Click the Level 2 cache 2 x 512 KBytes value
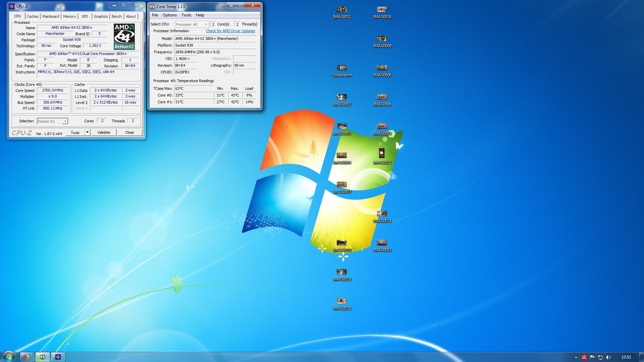The image size is (644, 362). point(106,103)
